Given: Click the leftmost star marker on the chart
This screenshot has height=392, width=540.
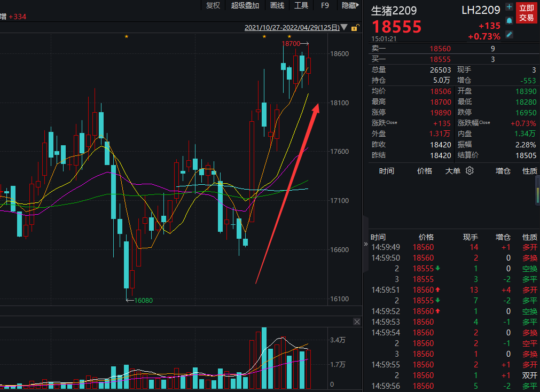Looking at the screenshot, I should [127, 36].
